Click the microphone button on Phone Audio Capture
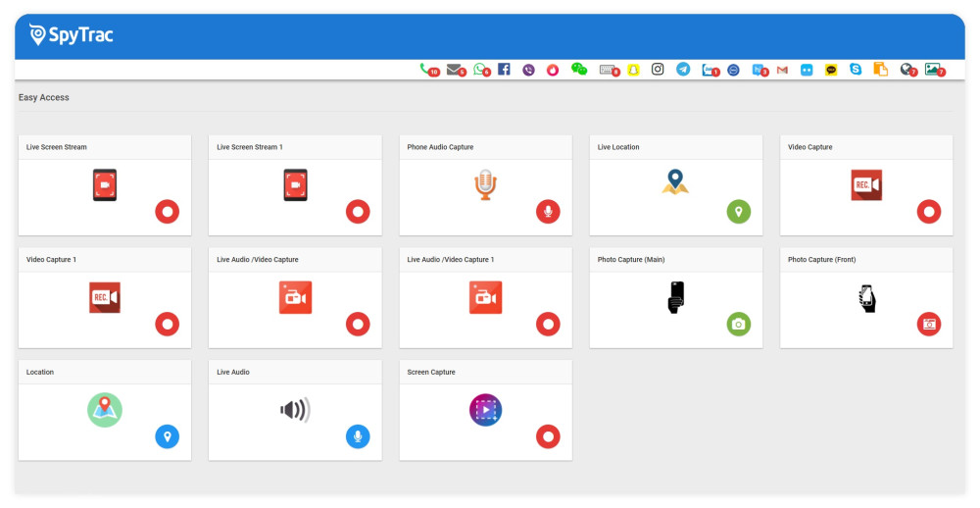Viewport: 980px width, 508px height. (x=548, y=211)
